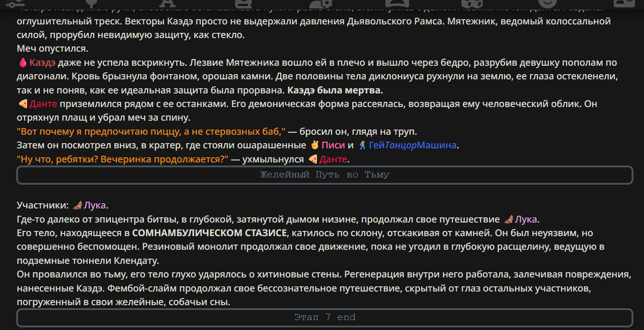The image size is (644, 330).
Task: Click the blood drop emoji before Каэдэ
Action: coord(23,63)
